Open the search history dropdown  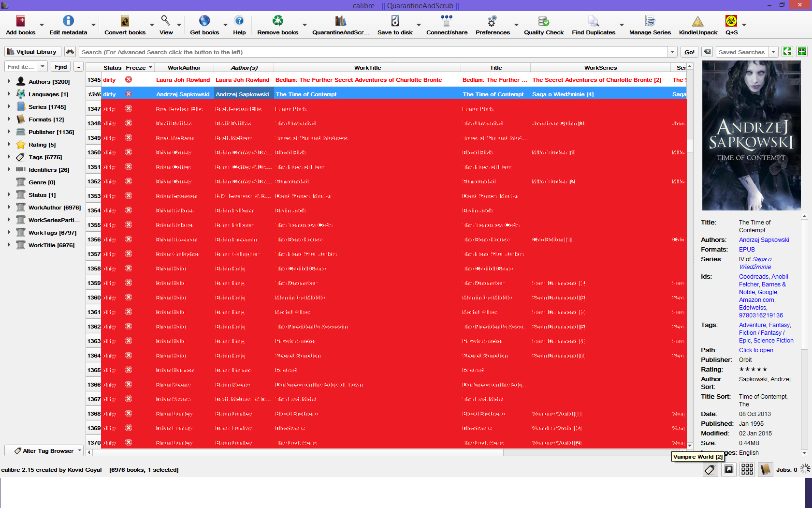pyautogui.click(x=672, y=52)
